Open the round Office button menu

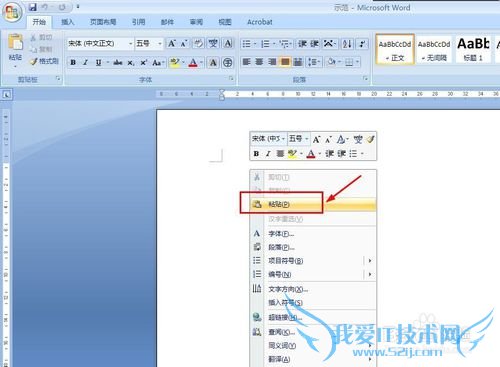click(x=12, y=12)
